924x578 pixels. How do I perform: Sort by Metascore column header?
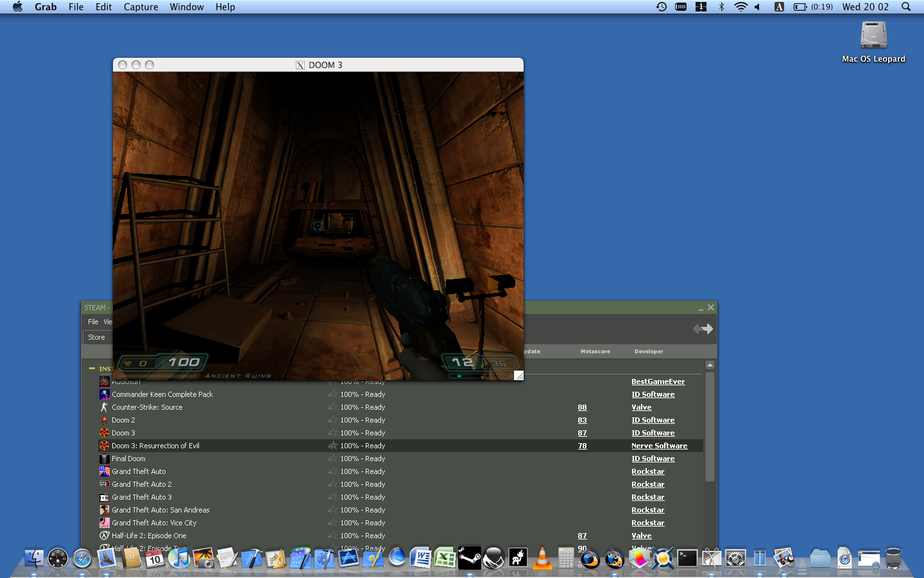(x=595, y=351)
